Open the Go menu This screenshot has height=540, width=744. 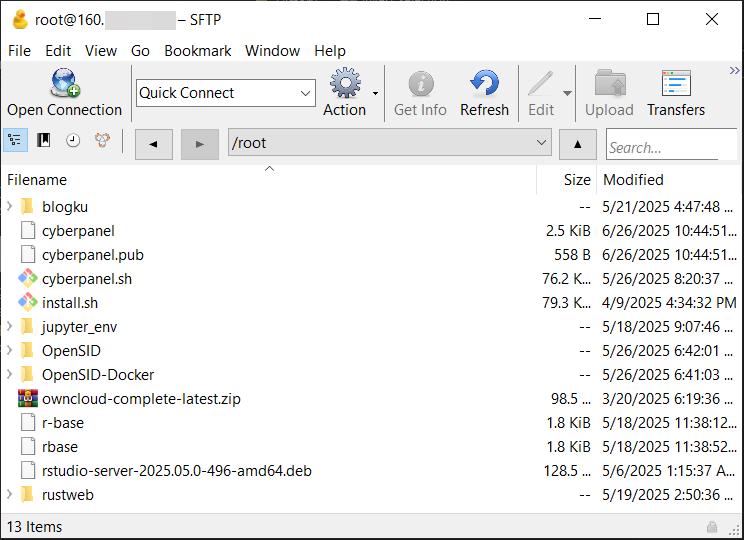pyautogui.click(x=140, y=51)
